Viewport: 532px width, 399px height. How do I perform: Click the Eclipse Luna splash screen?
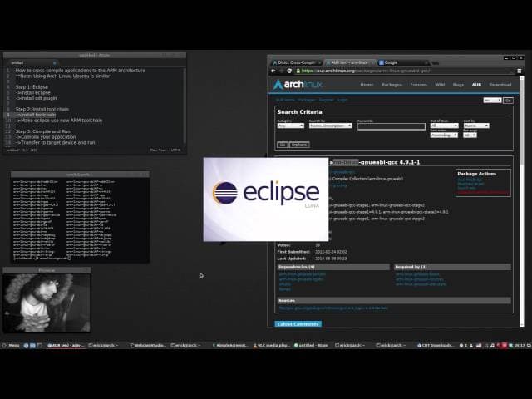tap(266, 199)
